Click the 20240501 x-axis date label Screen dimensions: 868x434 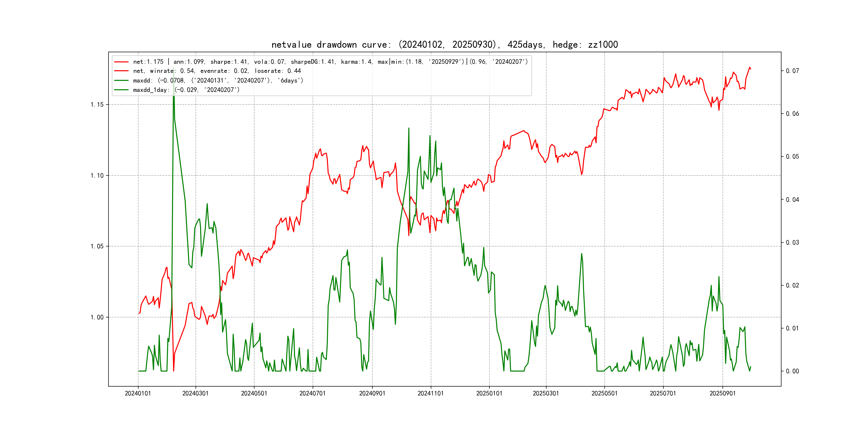254,394
